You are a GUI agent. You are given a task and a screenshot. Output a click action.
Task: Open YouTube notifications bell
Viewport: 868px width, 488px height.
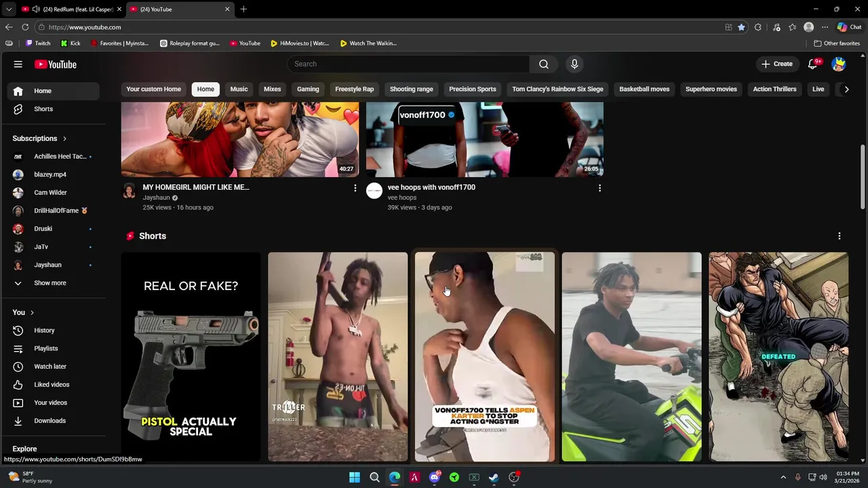(x=813, y=64)
